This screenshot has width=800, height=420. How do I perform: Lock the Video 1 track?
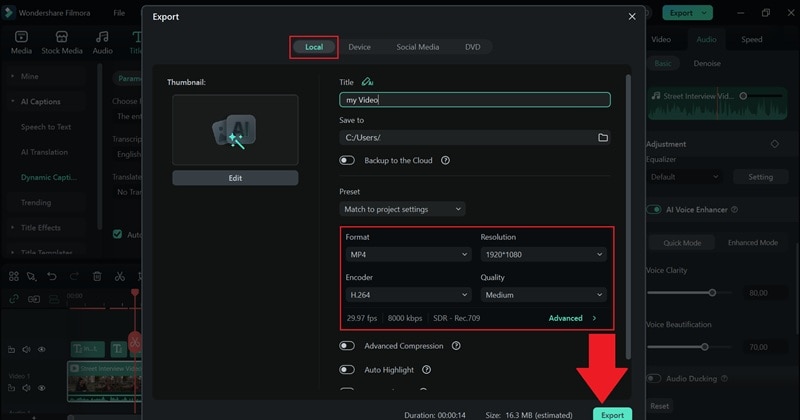(11, 388)
